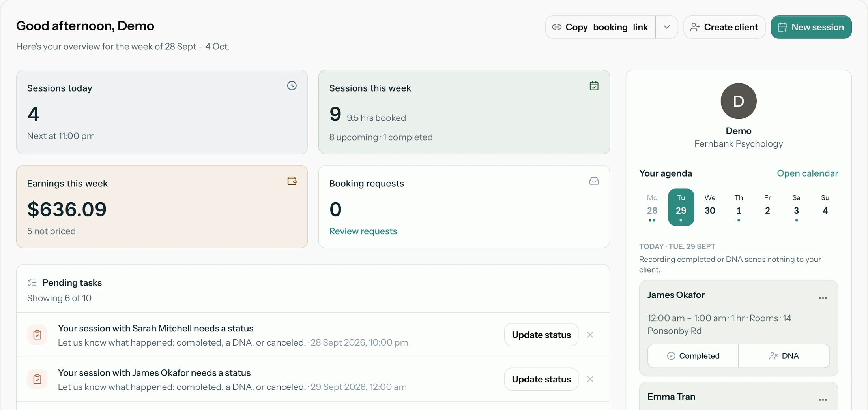Click the calendar-check icon in Sessions this week
Image resolution: width=868 pixels, height=410 pixels.
coord(594,86)
